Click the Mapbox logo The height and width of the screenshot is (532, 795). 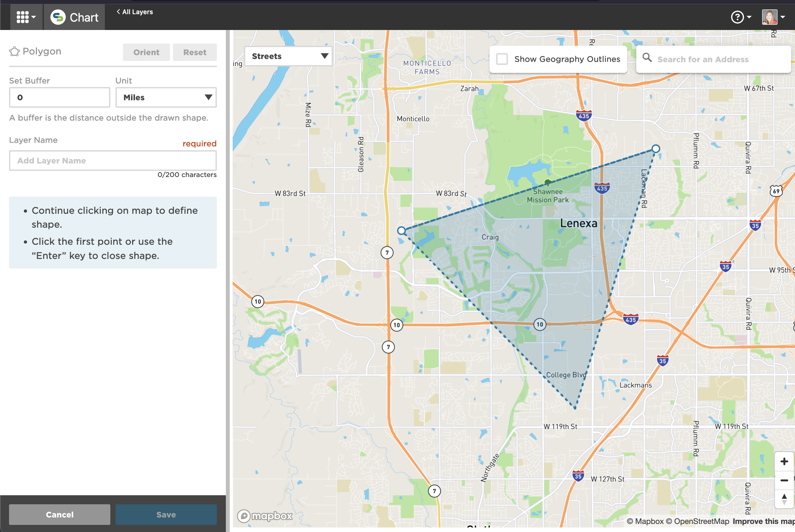[x=265, y=516]
